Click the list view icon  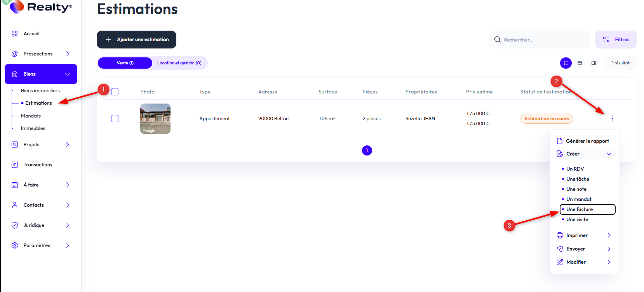[566, 63]
